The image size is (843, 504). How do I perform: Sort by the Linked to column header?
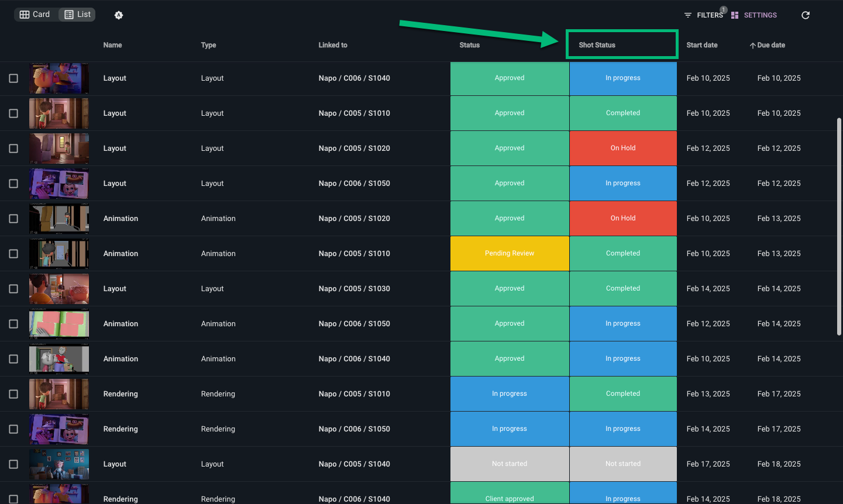[333, 45]
